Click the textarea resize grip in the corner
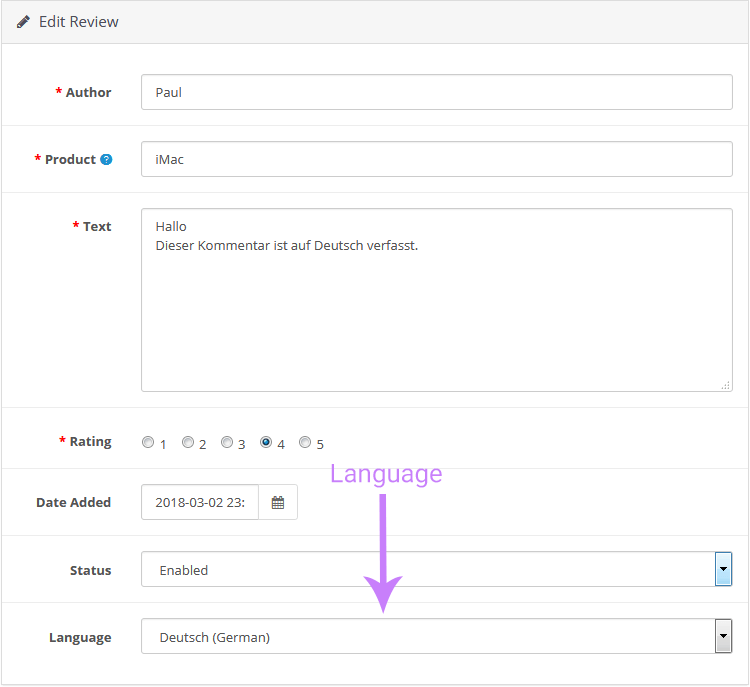This screenshot has height=687, width=750. (726, 385)
